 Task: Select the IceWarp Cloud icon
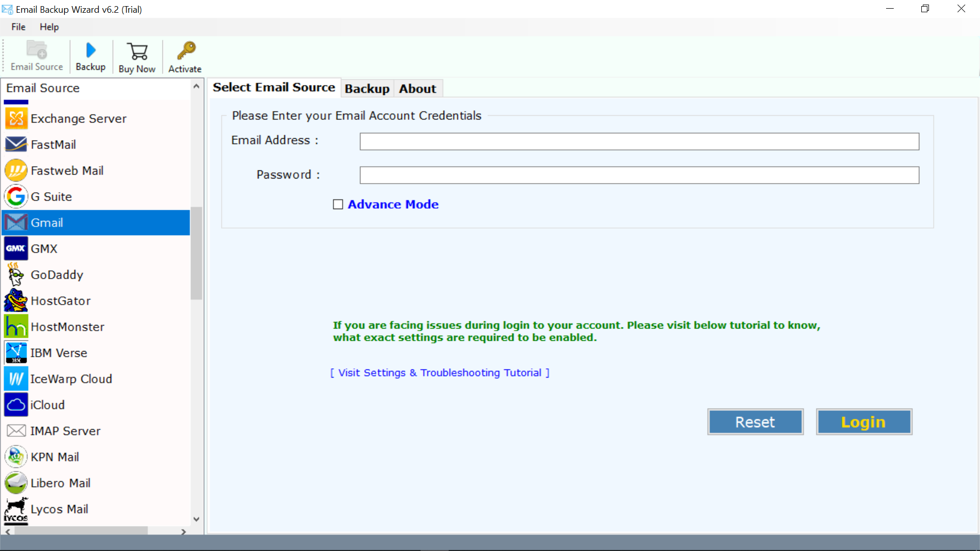[16, 379]
